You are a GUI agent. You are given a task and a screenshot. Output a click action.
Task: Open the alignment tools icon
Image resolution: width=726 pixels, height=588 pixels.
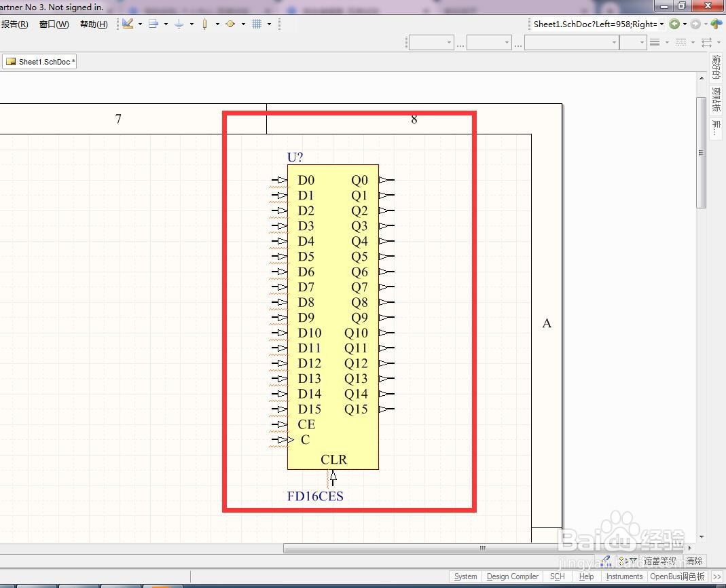[x=153, y=24]
